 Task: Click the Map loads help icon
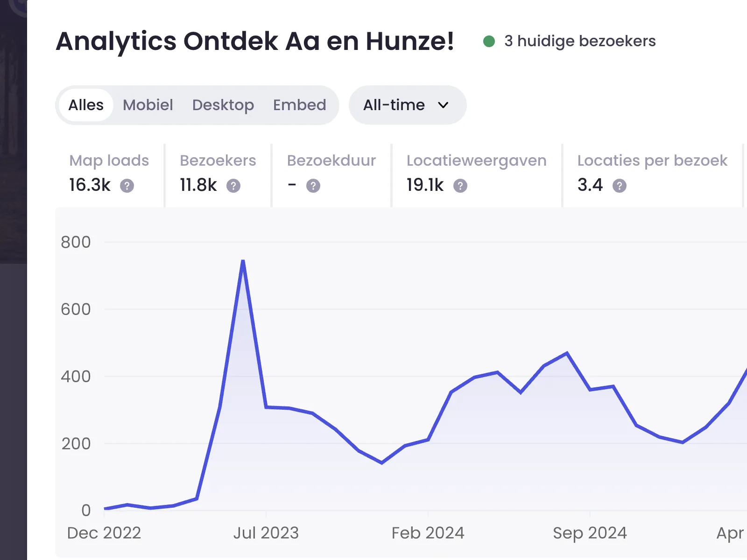click(127, 186)
